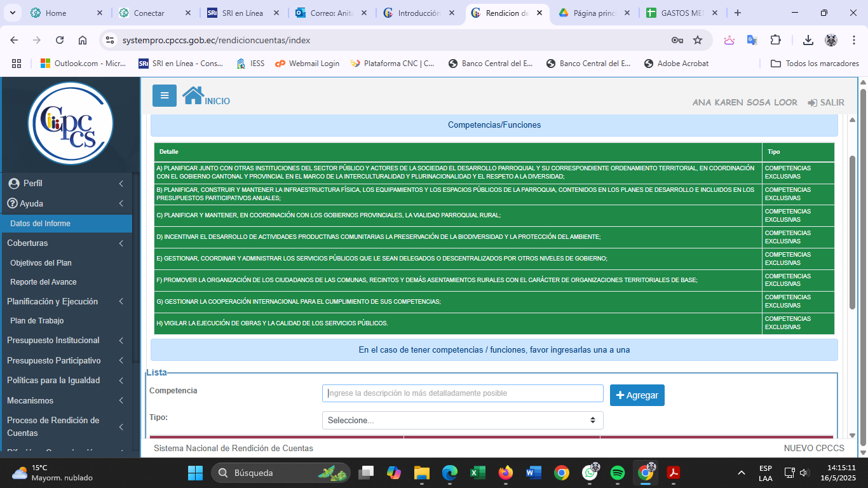This screenshot has height=488, width=868.
Task: Switch to SRI en Línea tab
Action: tap(242, 13)
